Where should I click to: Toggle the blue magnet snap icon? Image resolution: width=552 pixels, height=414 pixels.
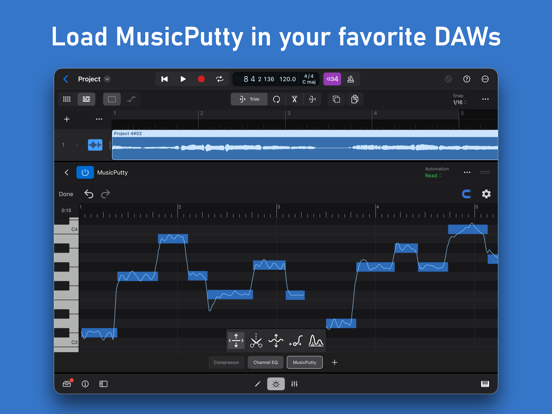[x=466, y=194]
